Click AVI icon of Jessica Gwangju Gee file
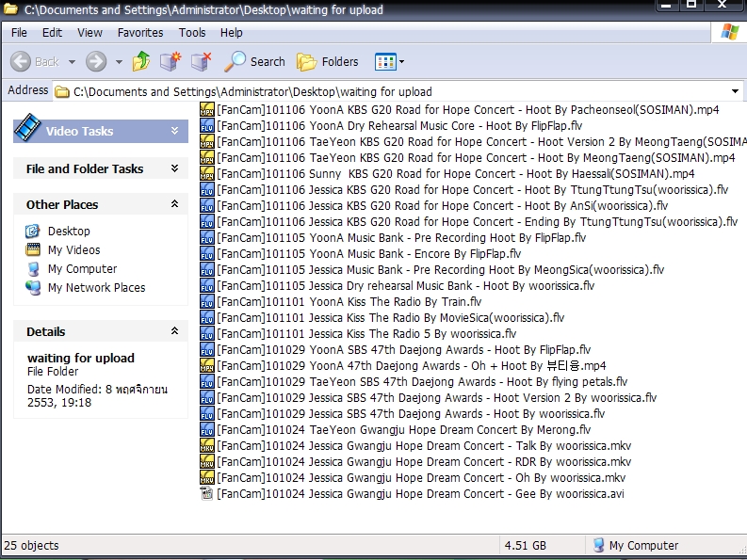 (x=207, y=493)
